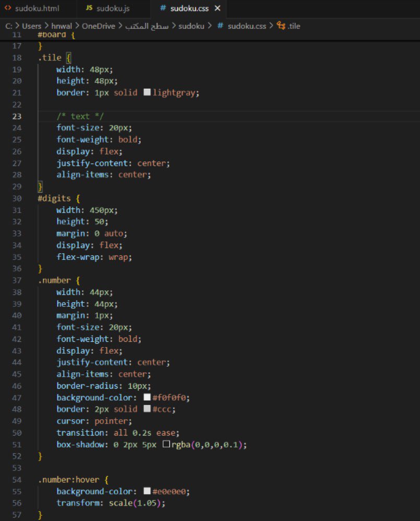
Task: Expand the chevron after Users in breadcrumb
Action: point(46,26)
